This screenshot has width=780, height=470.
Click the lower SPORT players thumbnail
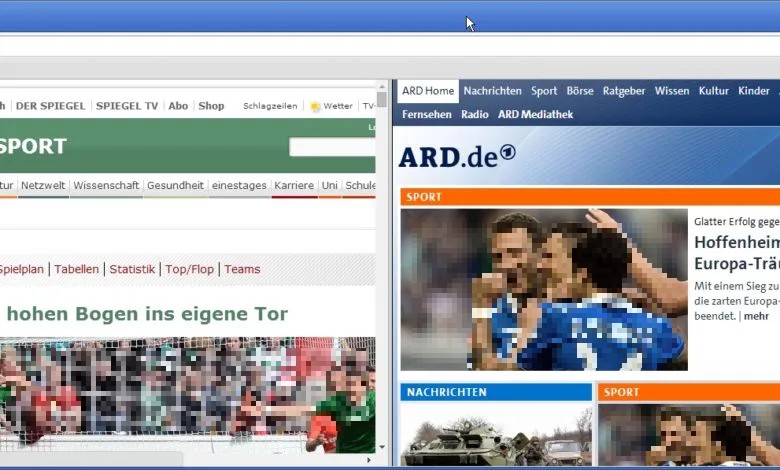pyautogui.click(x=689, y=435)
